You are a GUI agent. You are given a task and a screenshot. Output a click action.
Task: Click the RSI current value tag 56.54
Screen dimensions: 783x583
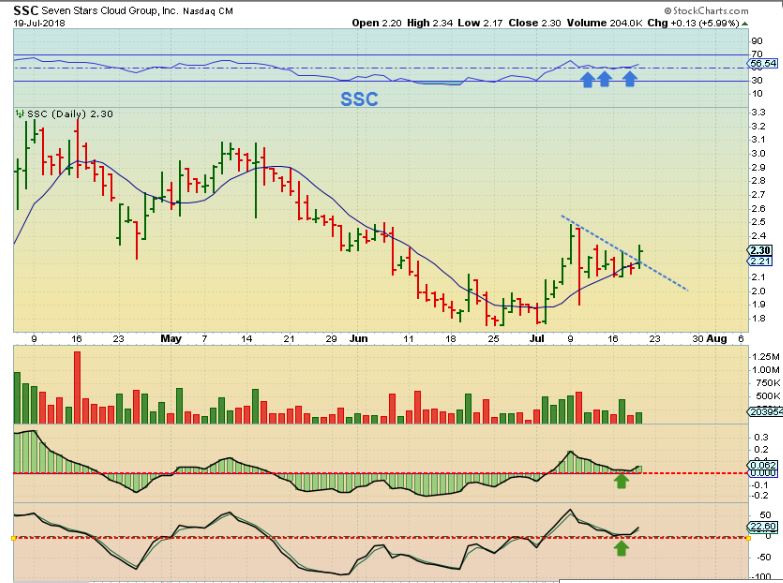tap(763, 63)
